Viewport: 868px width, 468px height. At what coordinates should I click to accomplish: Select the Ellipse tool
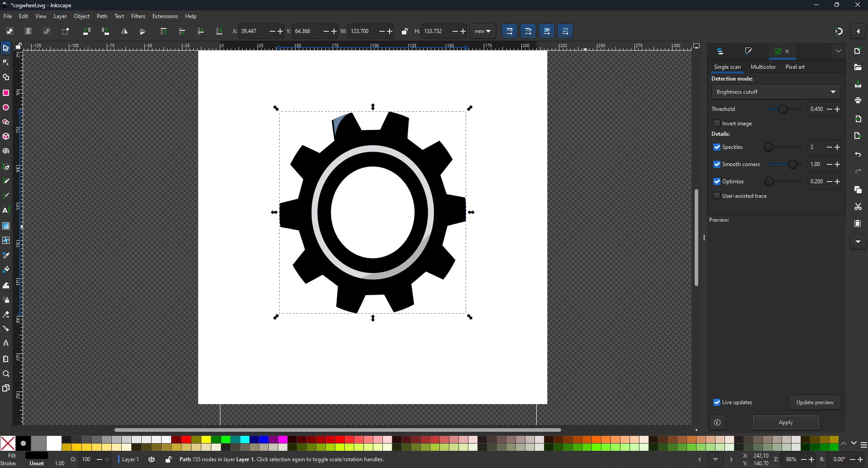(6, 108)
